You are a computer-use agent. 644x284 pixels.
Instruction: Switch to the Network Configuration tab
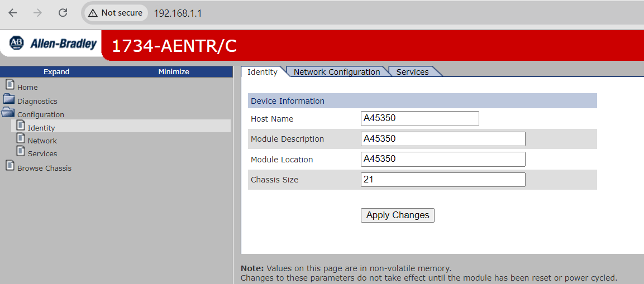[337, 72]
